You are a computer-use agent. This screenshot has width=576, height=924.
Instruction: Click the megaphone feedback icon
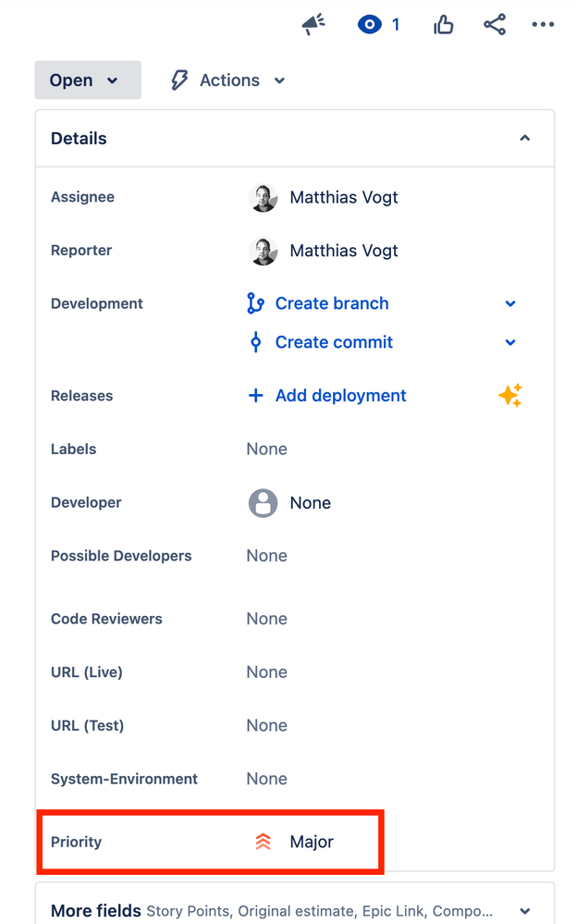click(x=313, y=25)
